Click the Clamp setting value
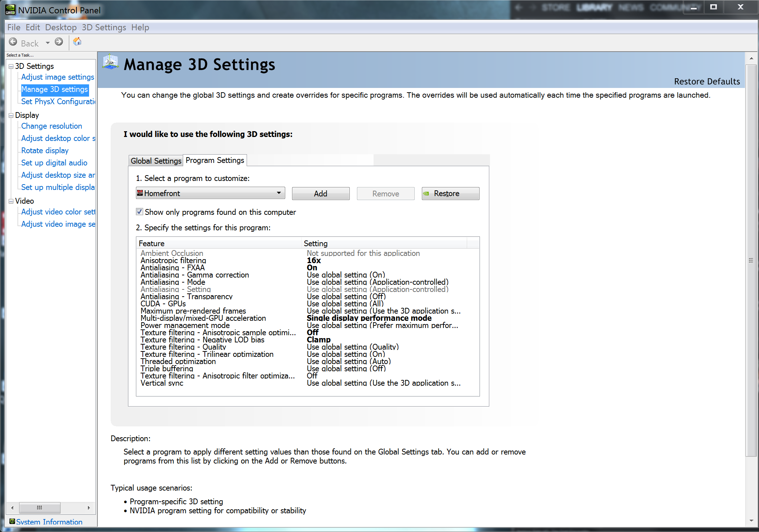 318,340
